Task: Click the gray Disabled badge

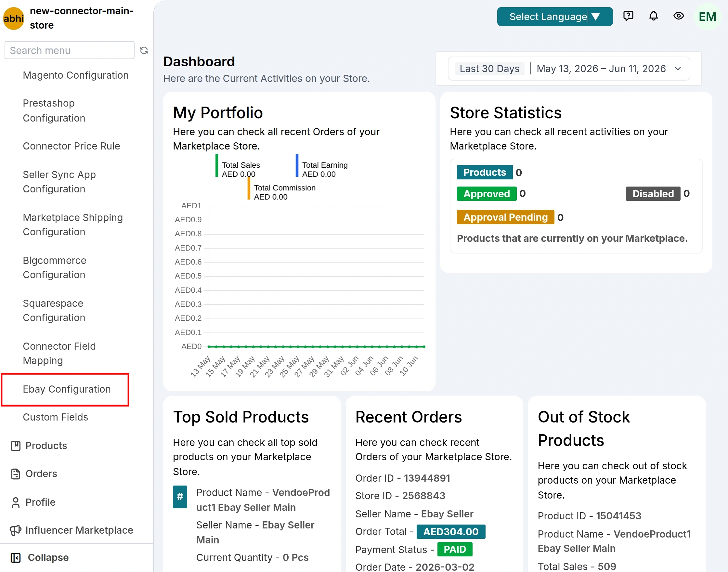Action: 653,194
